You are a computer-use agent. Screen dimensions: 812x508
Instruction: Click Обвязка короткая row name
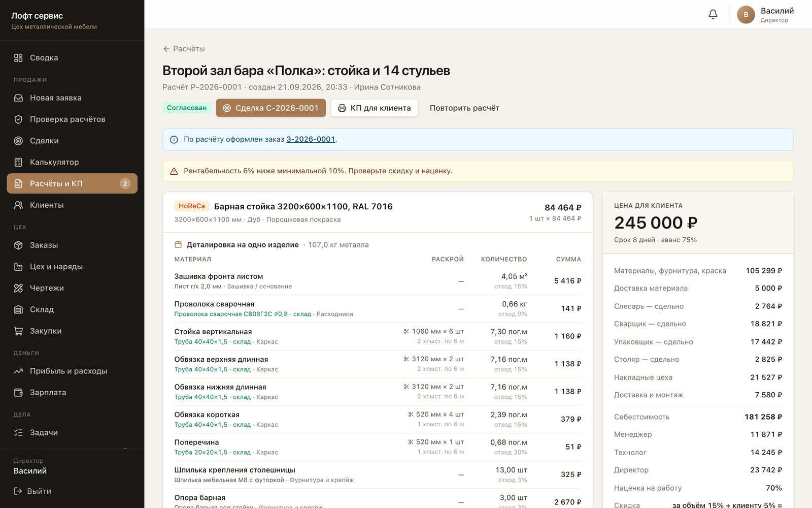(207, 415)
